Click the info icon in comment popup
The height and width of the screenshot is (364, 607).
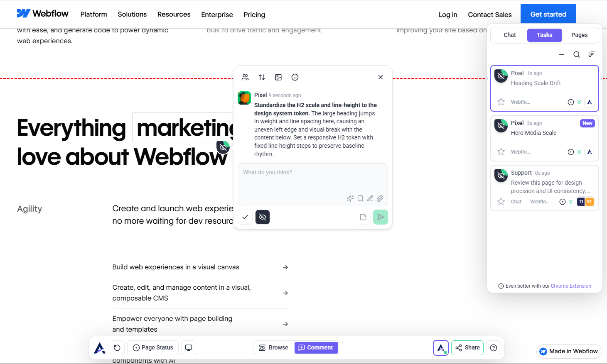point(295,77)
